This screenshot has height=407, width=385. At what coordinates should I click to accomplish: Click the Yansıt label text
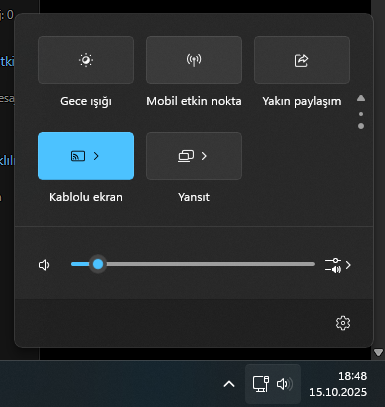click(194, 197)
